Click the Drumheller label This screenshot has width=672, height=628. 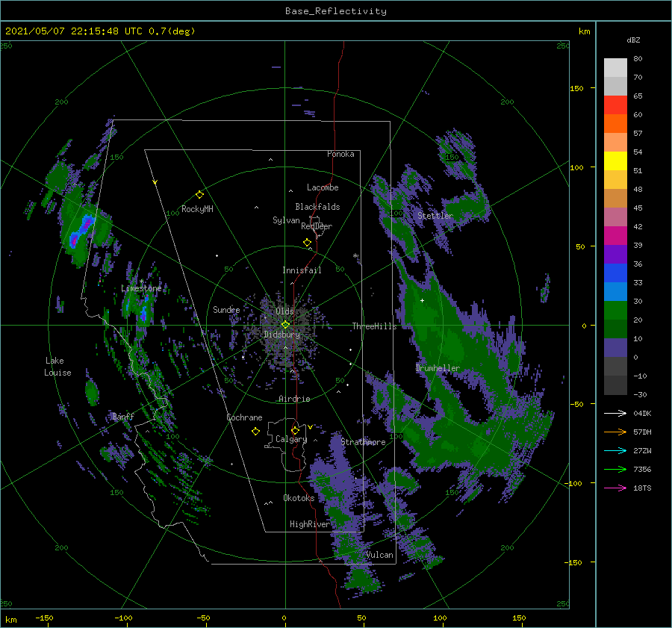click(x=438, y=368)
